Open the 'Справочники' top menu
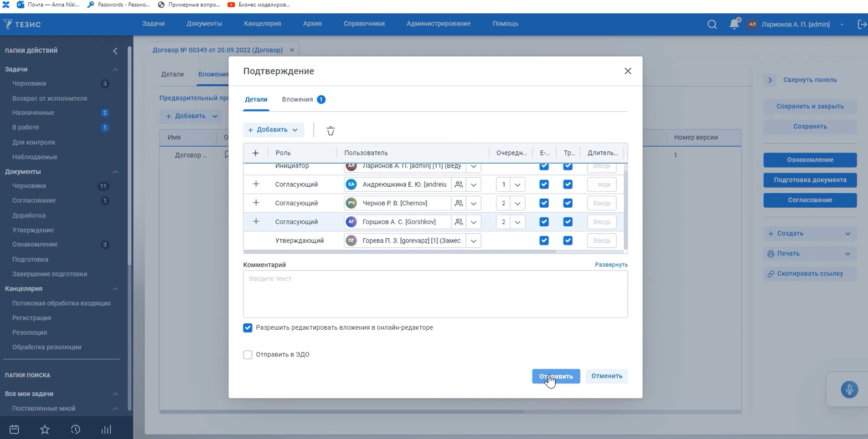The height and width of the screenshot is (439, 868). click(364, 24)
